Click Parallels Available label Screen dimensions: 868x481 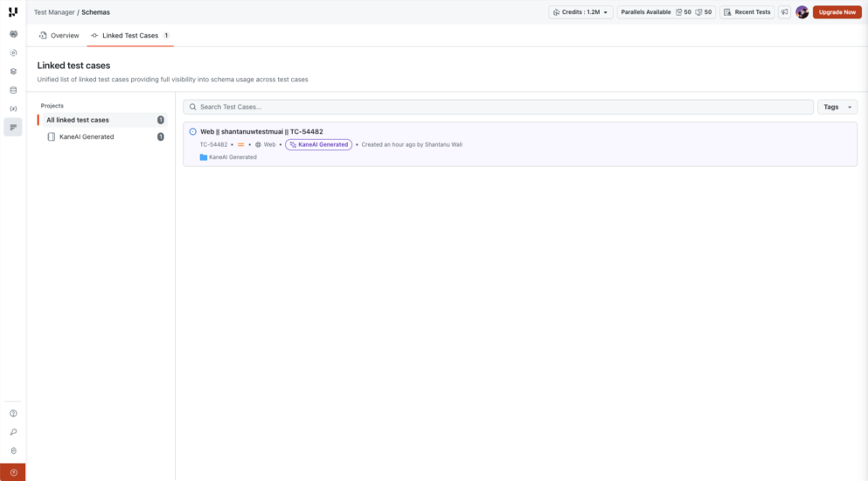coord(645,12)
